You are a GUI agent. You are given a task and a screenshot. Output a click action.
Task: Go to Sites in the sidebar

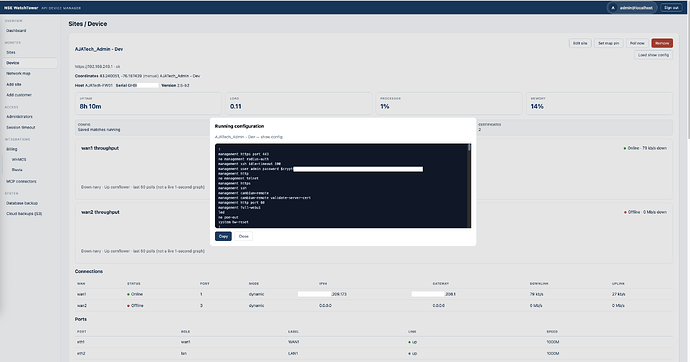tap(11, 52)
